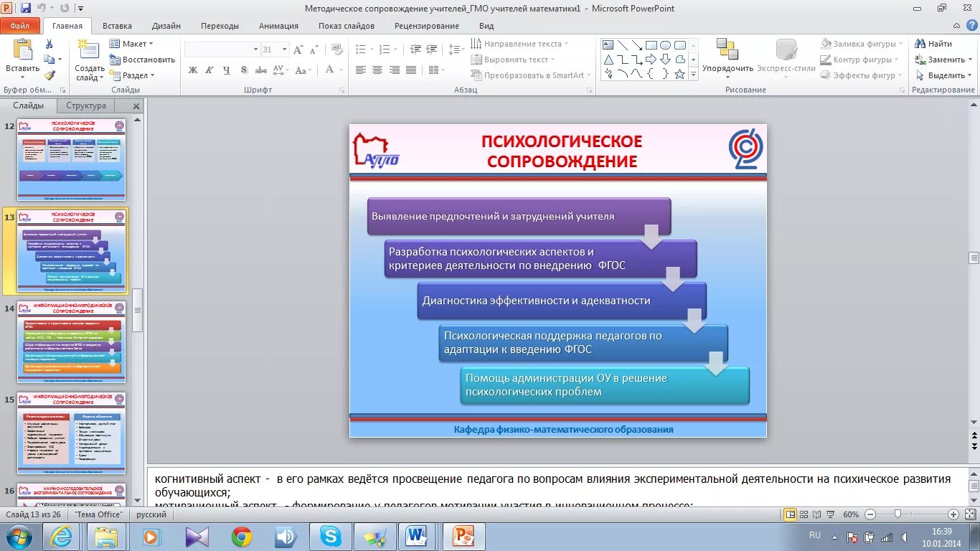Select the Isosceles Triangle shape
The image size is (980, 551).
(608, 60)
